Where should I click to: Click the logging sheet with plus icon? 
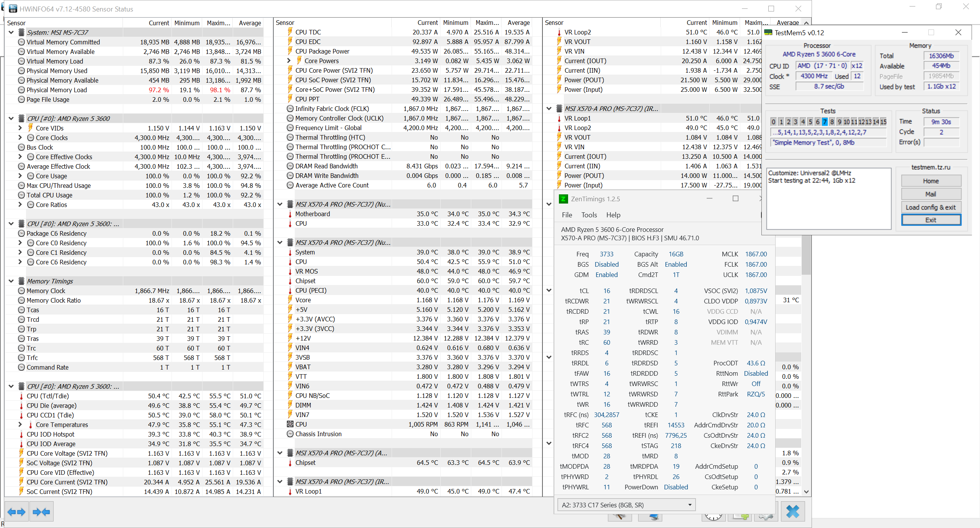(740, 517)
